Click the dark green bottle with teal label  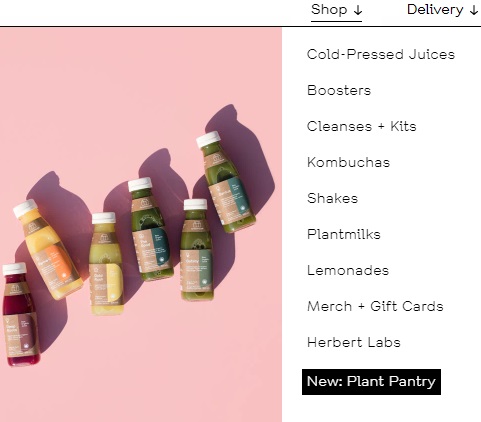click(150, 229)
